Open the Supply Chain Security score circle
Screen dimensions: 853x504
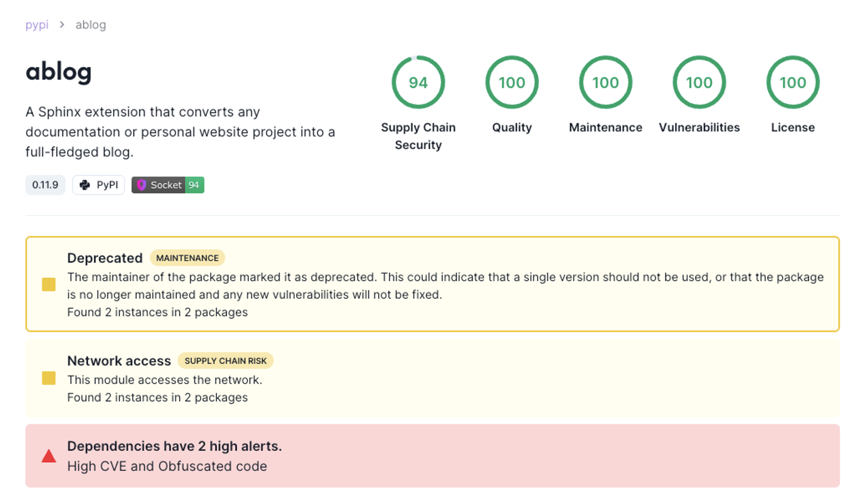coord(418,82)
